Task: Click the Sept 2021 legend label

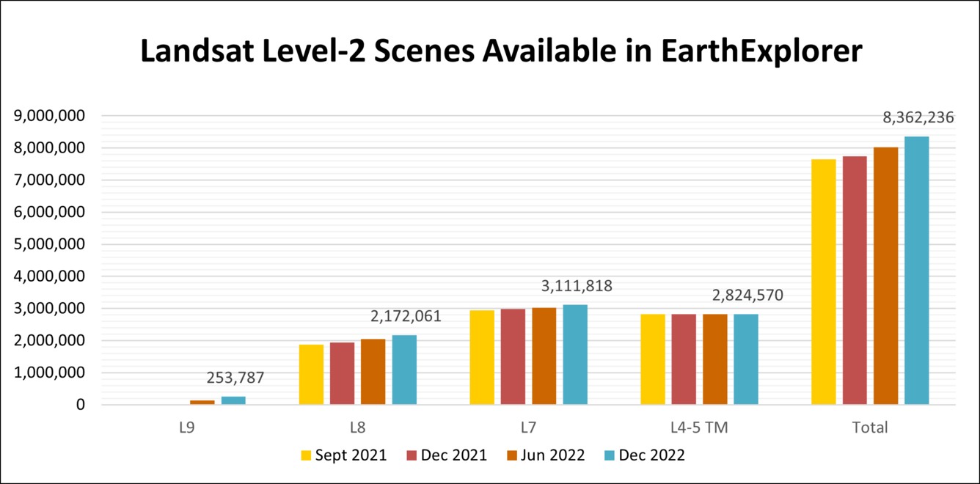Action: pos(351,455)
